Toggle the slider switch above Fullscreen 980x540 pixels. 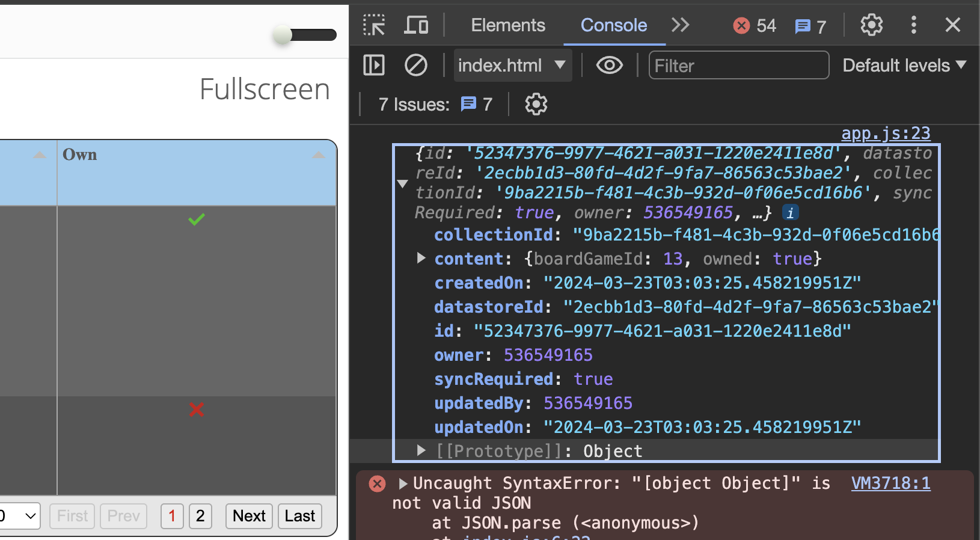[304, 35]
